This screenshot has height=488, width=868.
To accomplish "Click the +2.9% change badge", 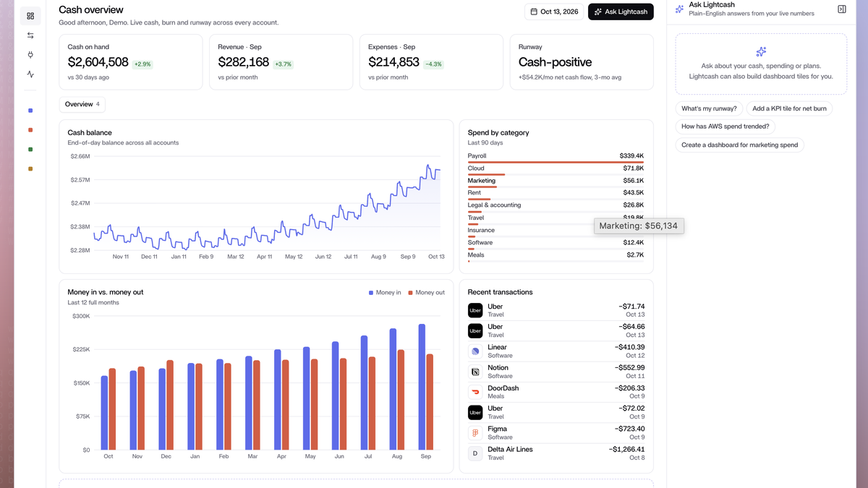I will pyautogui.click(x=142, y=64).
